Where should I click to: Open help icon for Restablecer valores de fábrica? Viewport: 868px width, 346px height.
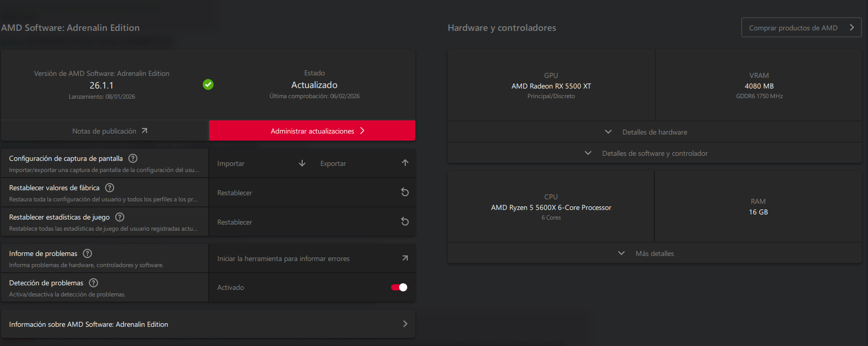pyautogui.click(x=110, y=188)
